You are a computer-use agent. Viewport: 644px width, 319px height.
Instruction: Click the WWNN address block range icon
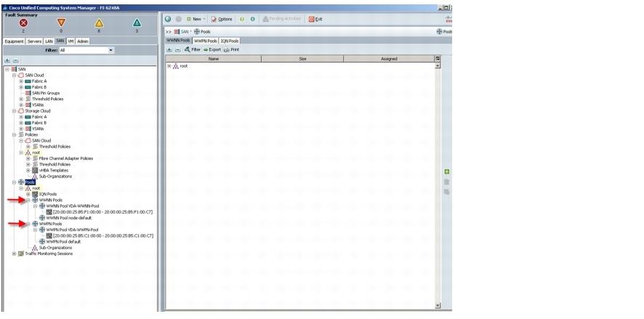click(49, 212)
